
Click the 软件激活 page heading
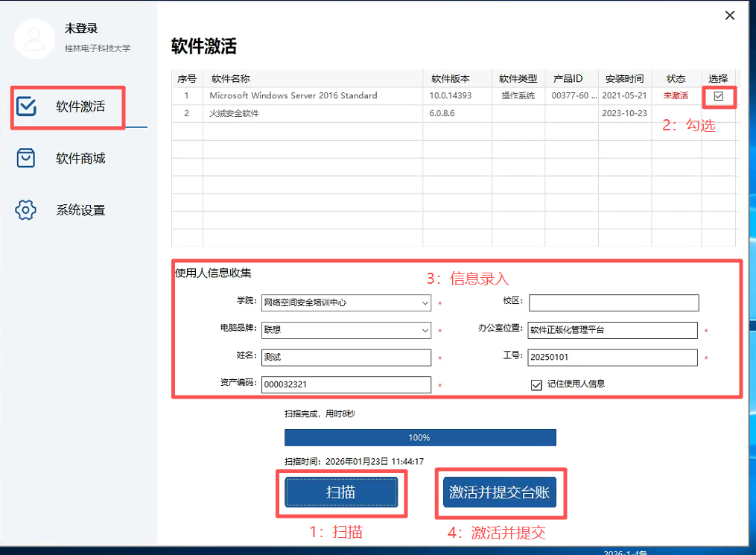(x=204, y=46)
